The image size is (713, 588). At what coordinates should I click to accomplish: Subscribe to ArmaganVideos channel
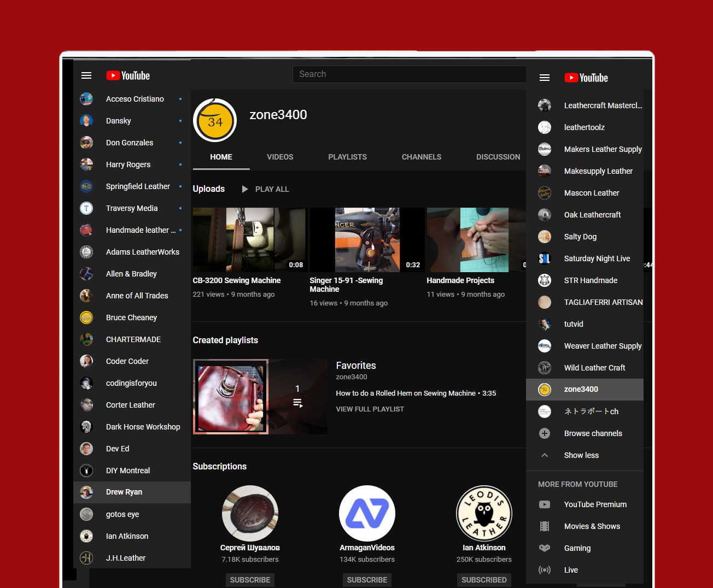367,580
